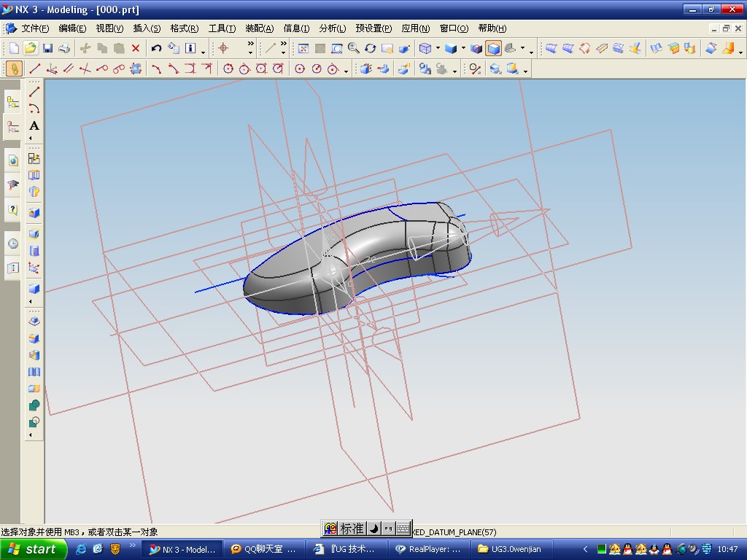Open the Internet browser globe panel
This screenshot has height=560, width=747.
(13, 160)
